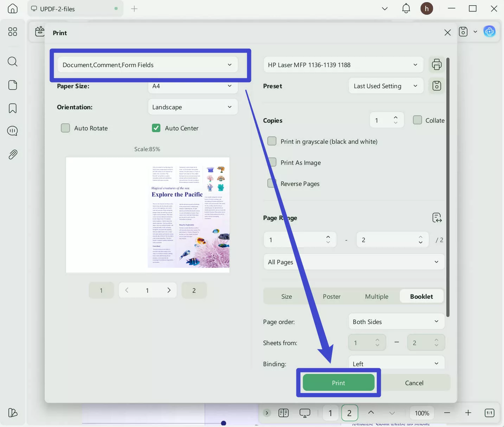Open a new tab with plus button
Viewport: 504px width, 427px height.
point(134,9)
